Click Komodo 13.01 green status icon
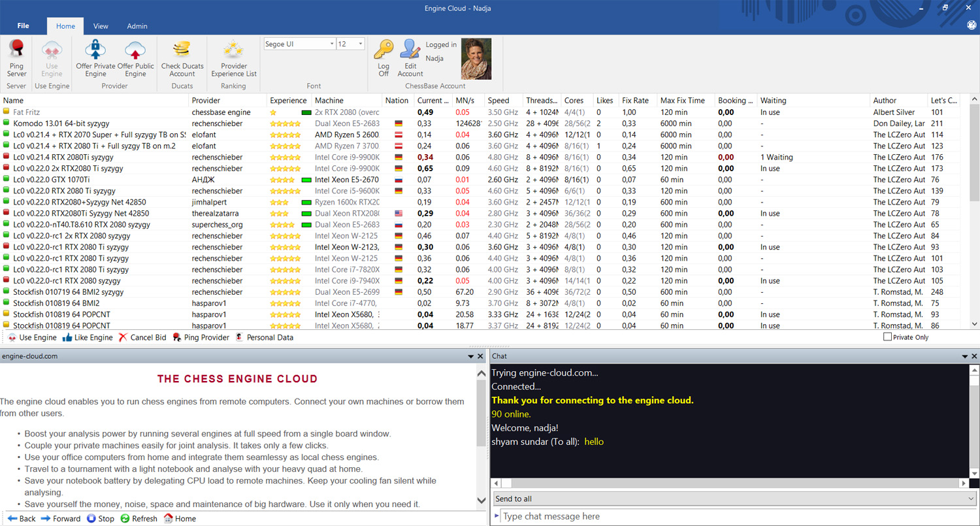Viewport: 980px width, 526px height. pyautogui.click(x=7, y=123)
